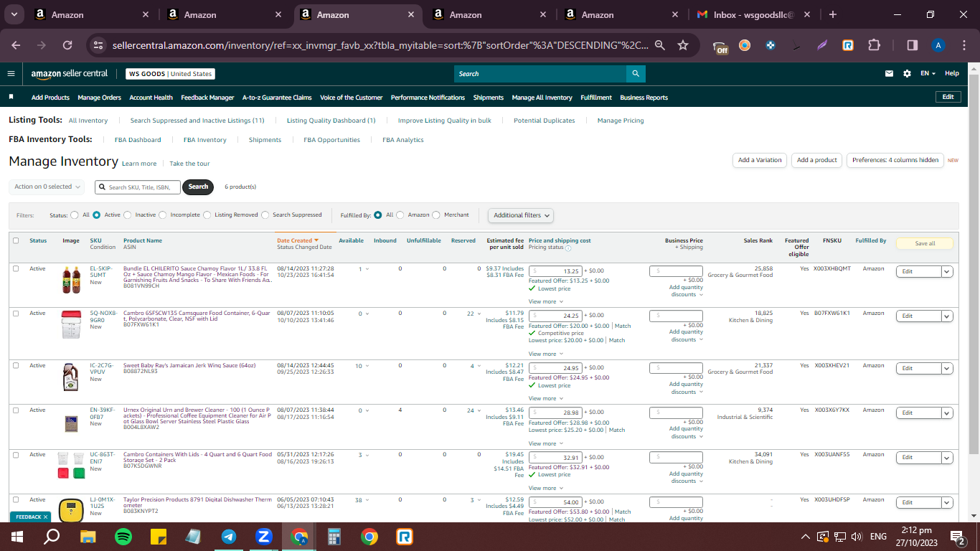Open a new browser tab with the plus icon
The height and width of the screenshot is (551, 980).
pyautogui.click(x=833, y=14)
